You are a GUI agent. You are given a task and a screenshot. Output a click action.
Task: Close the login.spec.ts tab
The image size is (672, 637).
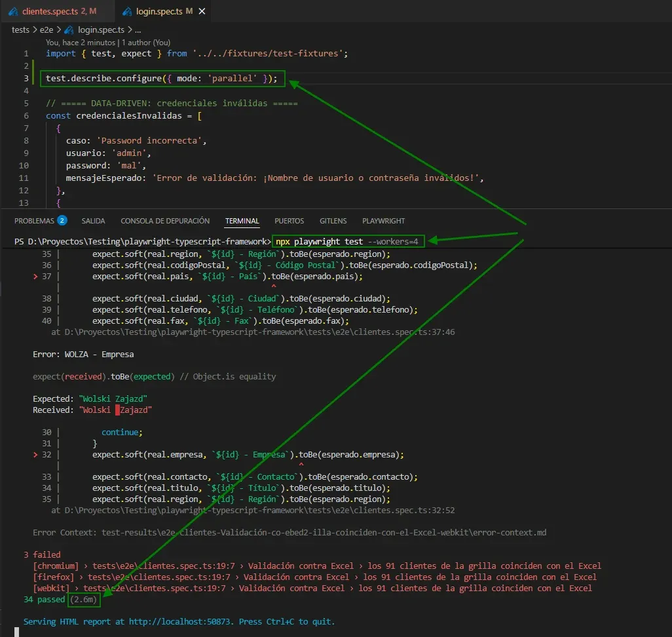pyautogui.click(x=202, y=12)
